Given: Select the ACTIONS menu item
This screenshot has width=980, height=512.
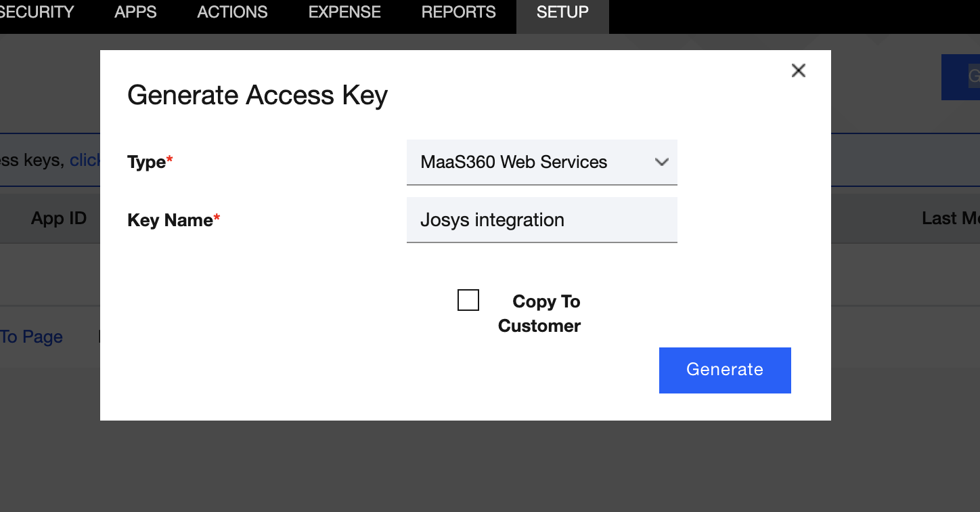Looking at the screenshot, I should 232,12.
